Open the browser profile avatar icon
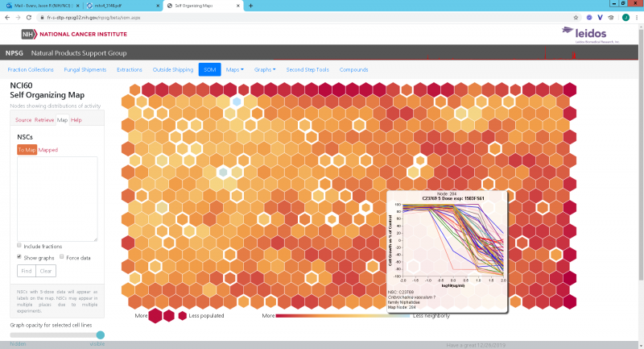 625,16
